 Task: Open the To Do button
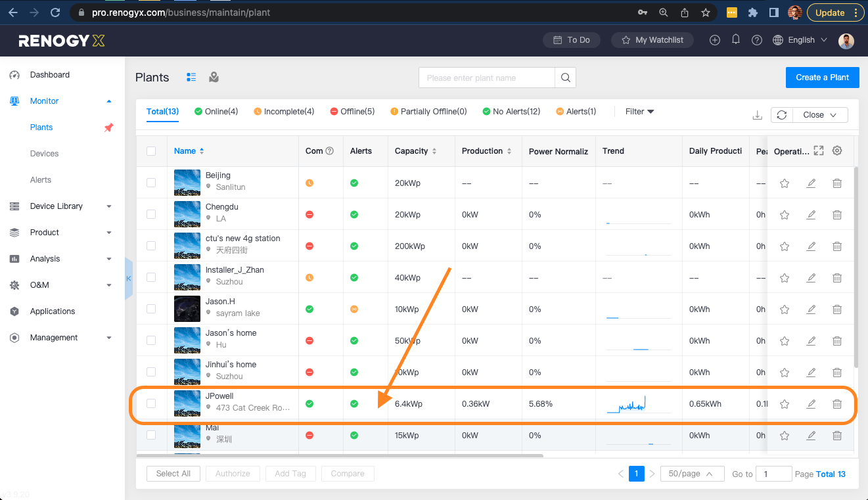coord(571,40)
